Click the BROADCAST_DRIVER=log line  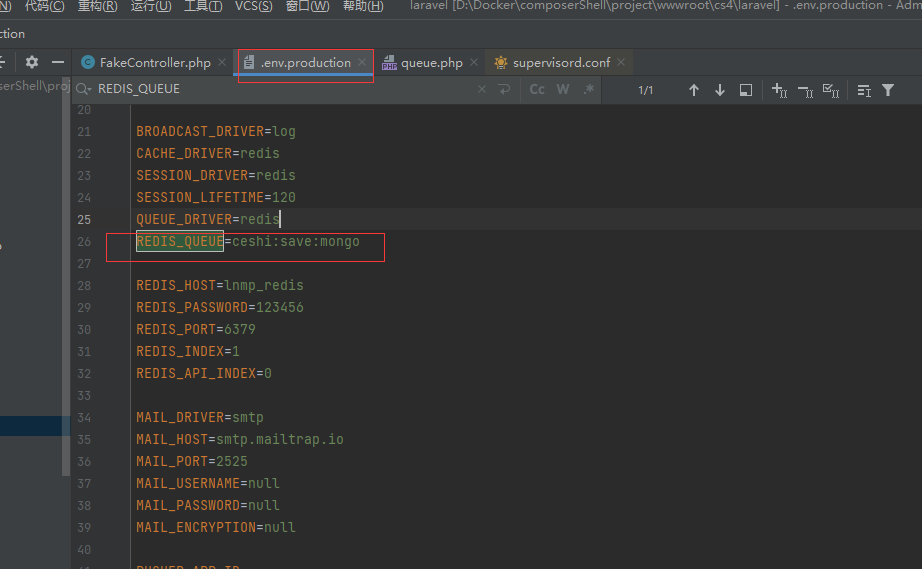[216, 132]
